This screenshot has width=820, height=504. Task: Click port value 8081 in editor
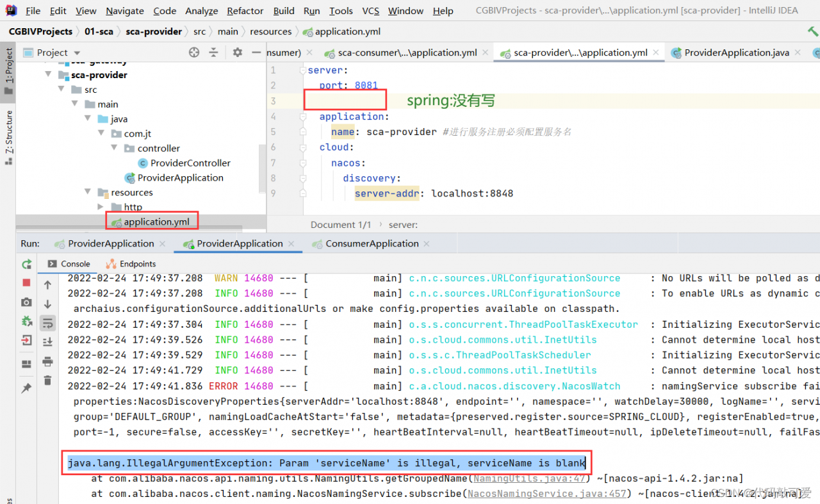point(366,86)
